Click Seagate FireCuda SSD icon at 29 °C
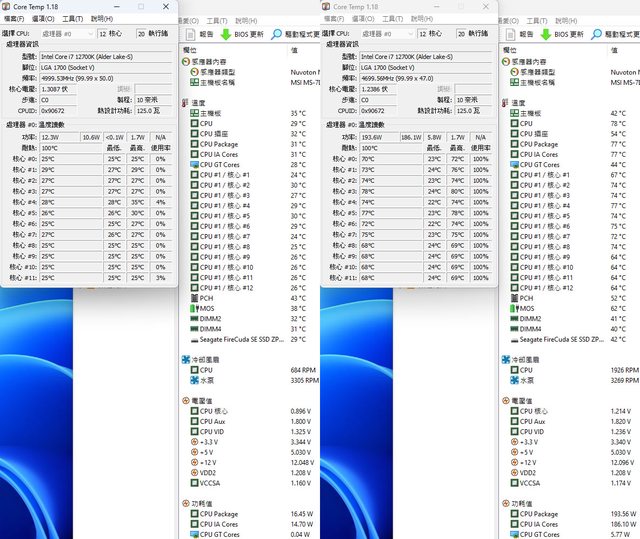 coord(193,339)
